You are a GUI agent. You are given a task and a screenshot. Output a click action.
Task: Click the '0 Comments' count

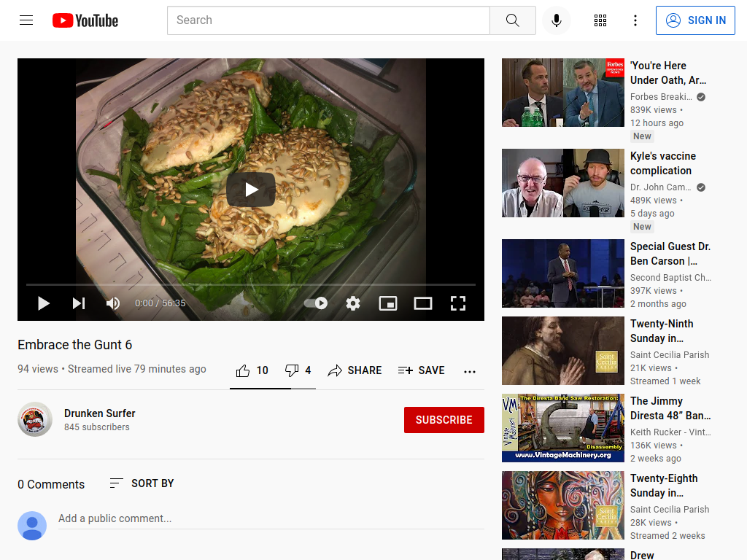(51, 484)
